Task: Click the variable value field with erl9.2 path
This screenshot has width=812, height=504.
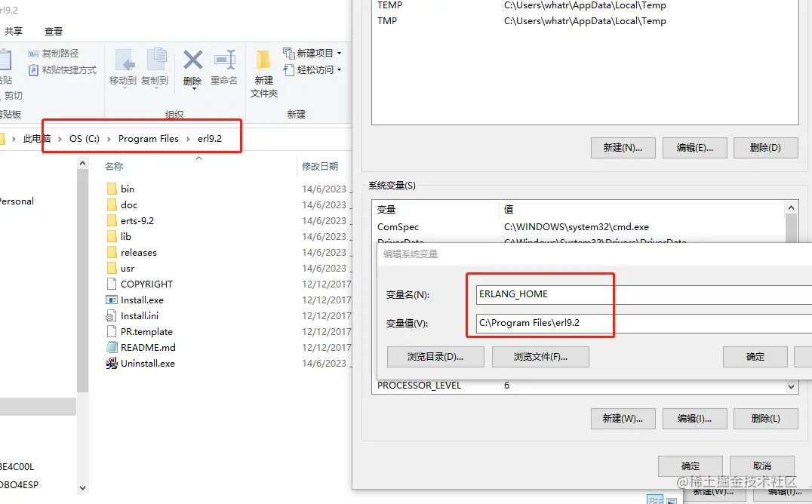Action: 644,323
